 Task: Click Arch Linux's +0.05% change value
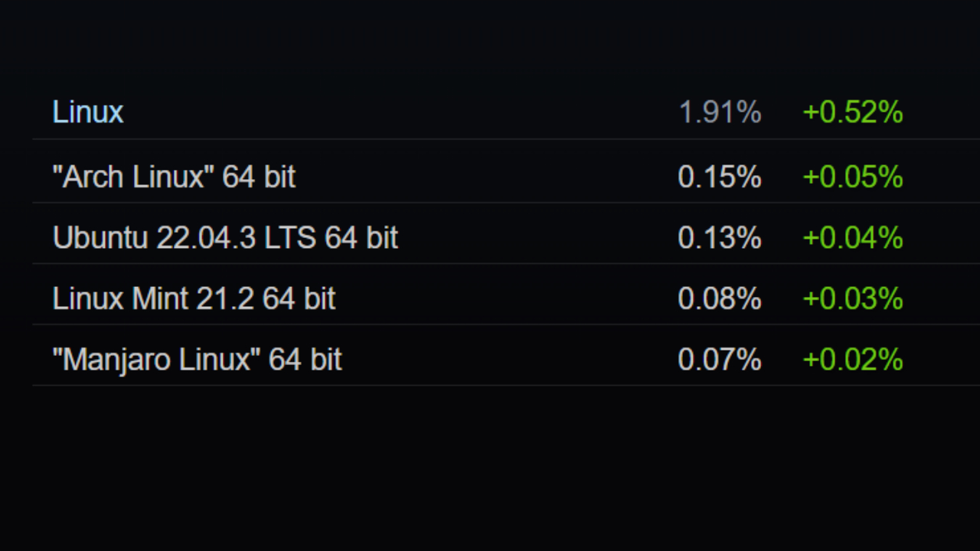click(x=852, y=177)
